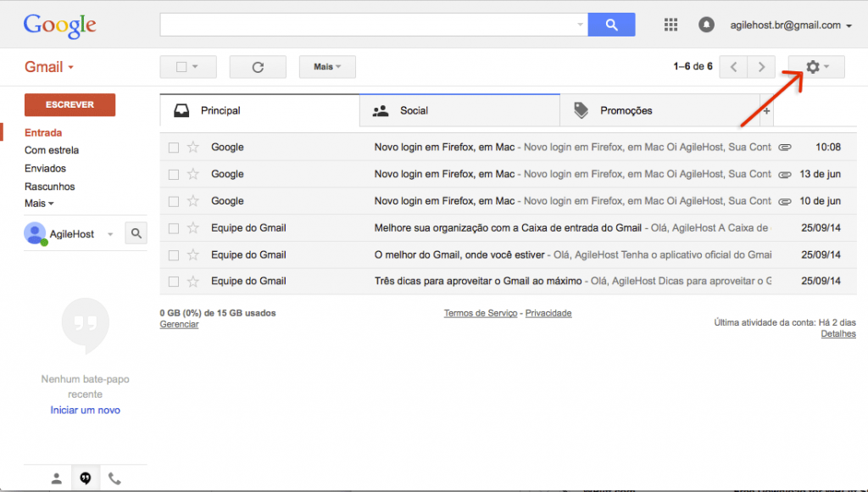Open the Com estrela folder
Screen dimensions: 868x492
click(52, 150)
